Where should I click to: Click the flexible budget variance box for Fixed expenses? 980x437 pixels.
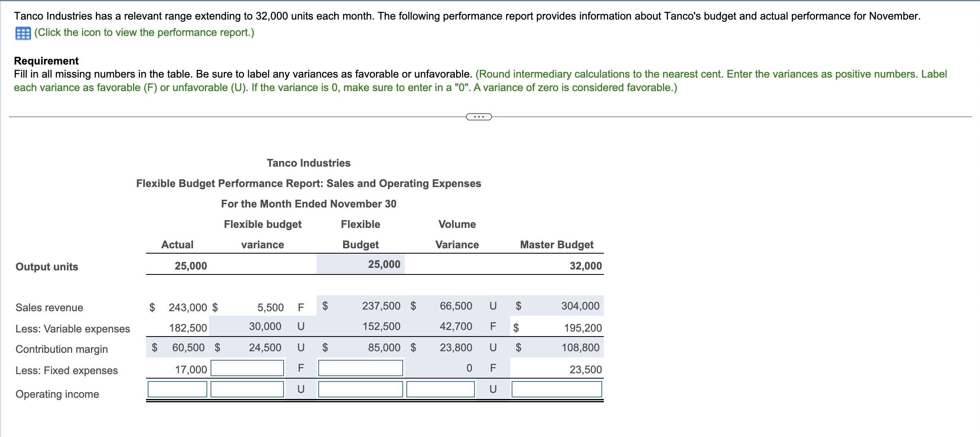[x=247, y=368]
